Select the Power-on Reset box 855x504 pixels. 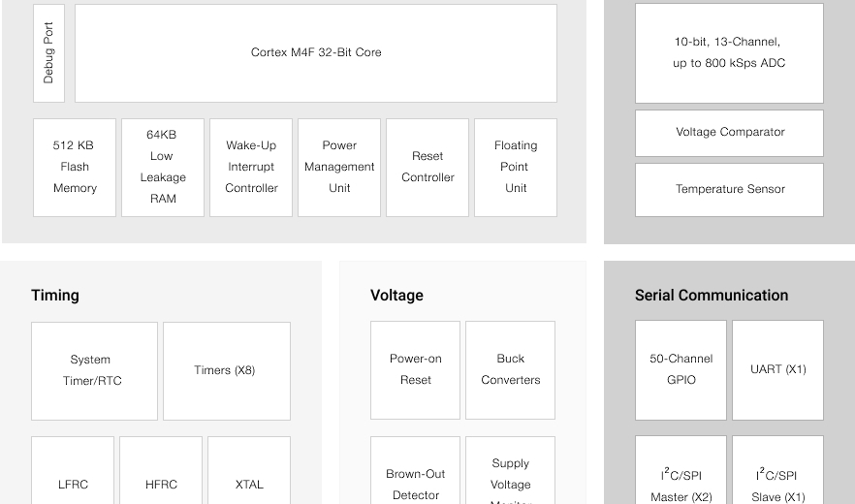[415, 369]
